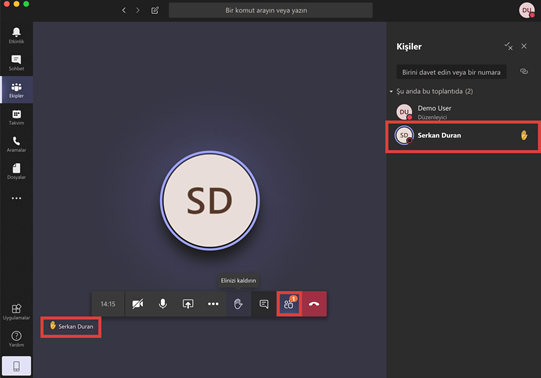Open the Etkinlik activity bell

(x=16, y=36)
